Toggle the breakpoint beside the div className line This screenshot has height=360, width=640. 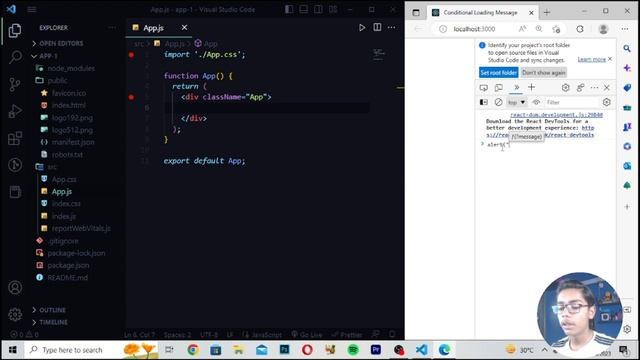(131, 97)
